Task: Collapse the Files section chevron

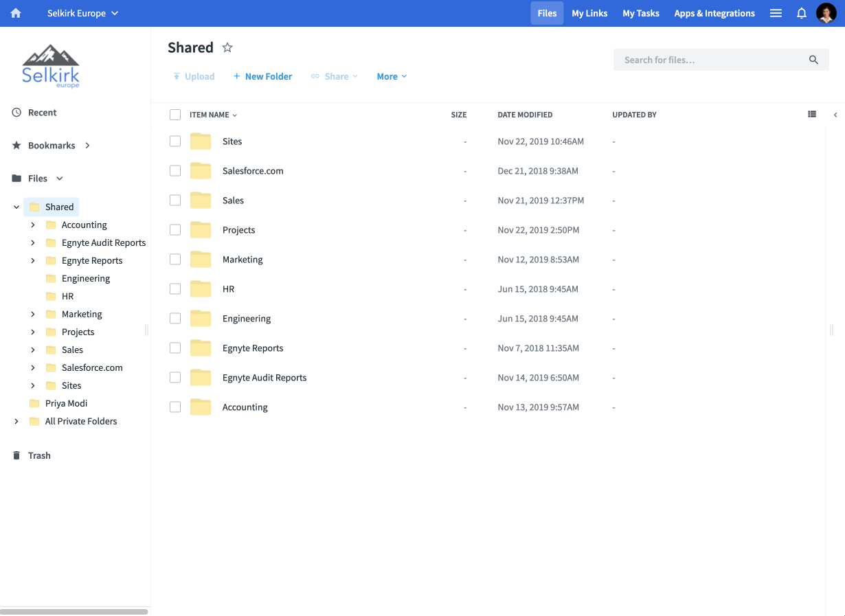Action: (x=60, y=179)
